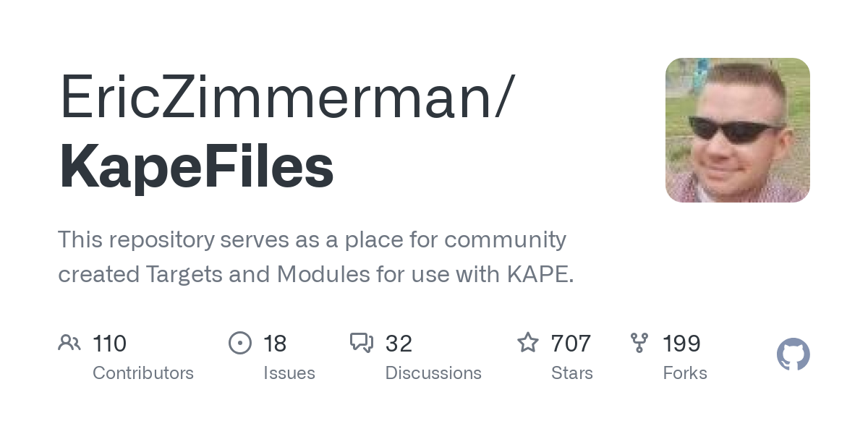Click the 18 issues count
Image resolution: width=868 pixels, height=434 pixels.
pos(275,344)
